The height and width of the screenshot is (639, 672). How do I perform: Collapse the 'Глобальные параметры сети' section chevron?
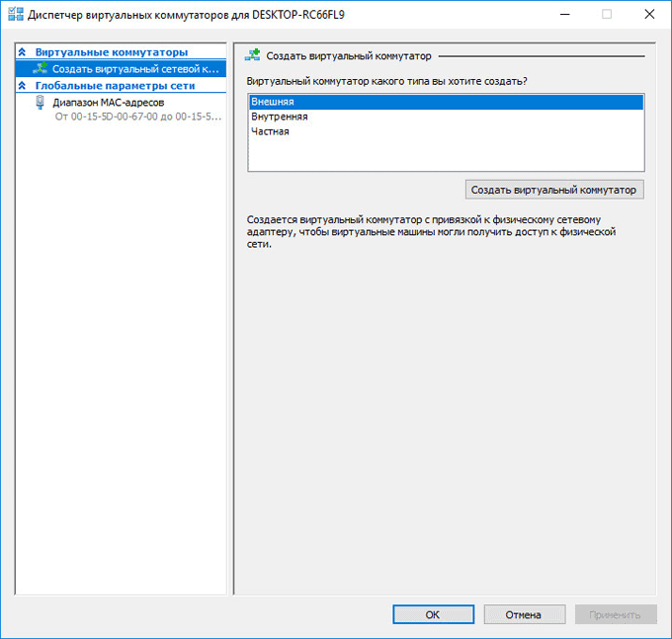[x=23, y=86]
